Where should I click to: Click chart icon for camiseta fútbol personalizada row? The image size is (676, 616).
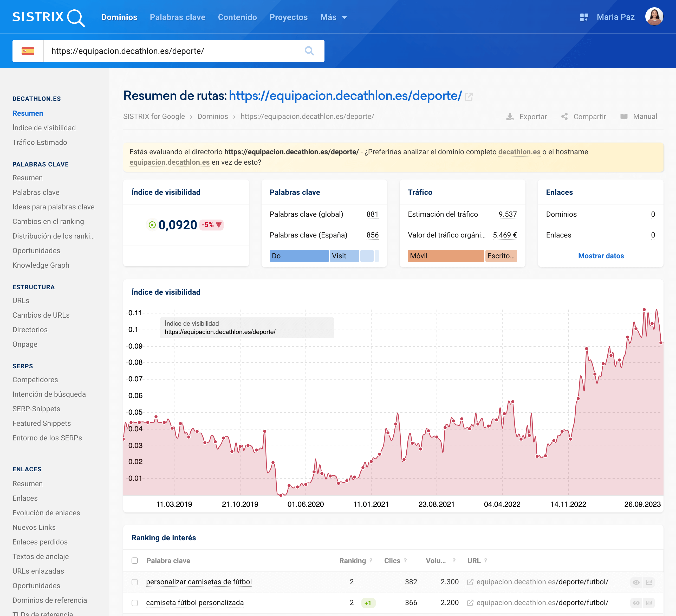(649, 603)
